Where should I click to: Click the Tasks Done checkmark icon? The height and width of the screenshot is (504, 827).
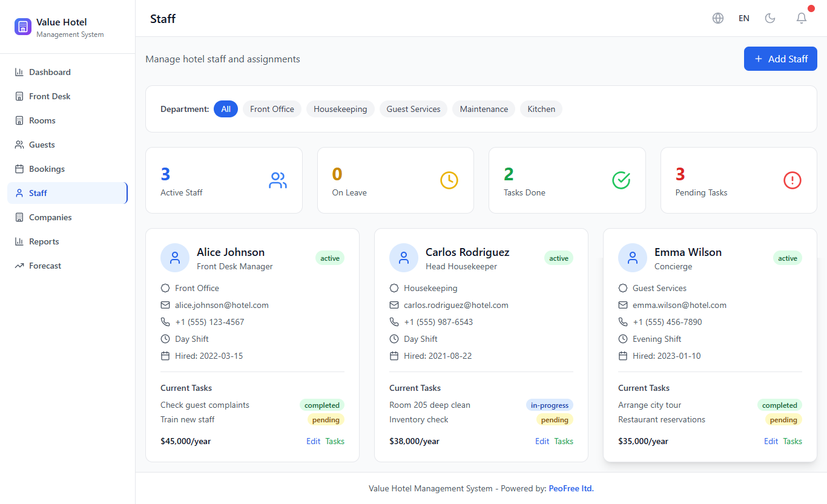[x=621, y=180]
